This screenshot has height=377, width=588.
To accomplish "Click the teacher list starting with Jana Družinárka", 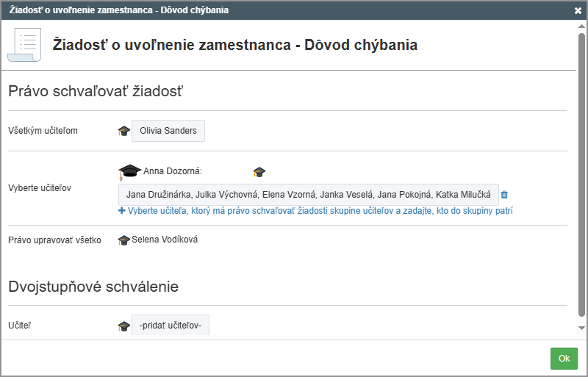I will [308, 195].
